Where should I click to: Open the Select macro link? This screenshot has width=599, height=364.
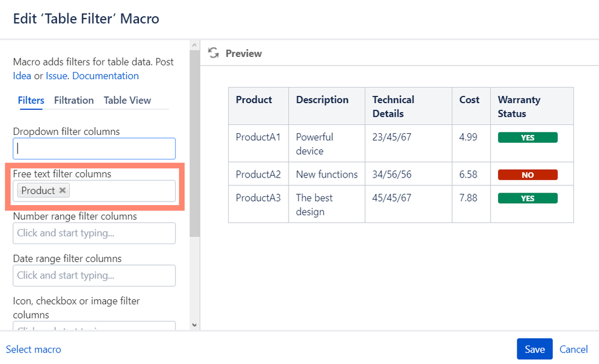pyautogui.click(x=34, y=349)
